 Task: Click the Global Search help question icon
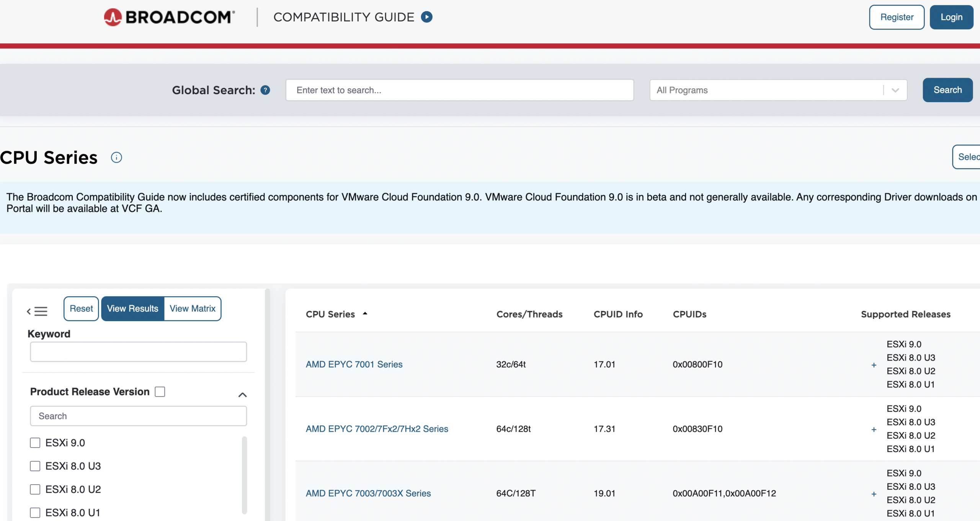pyautogui.click(x=265, y=90)
